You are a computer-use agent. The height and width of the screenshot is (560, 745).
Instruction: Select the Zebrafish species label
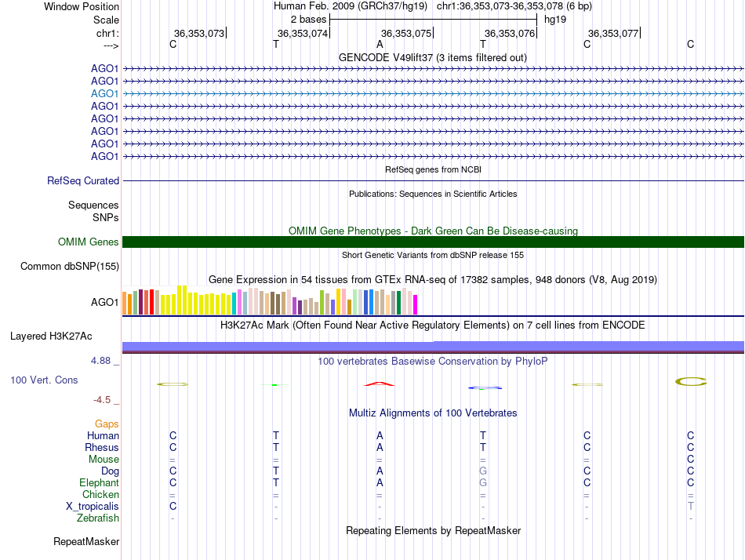coord(98,518)
